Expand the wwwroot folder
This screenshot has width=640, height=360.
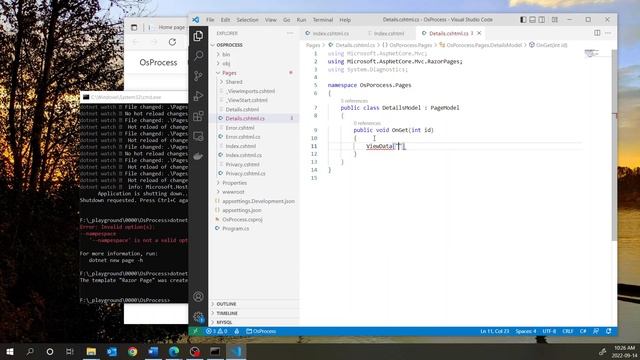pyautogui.click(x=254, y=192)
